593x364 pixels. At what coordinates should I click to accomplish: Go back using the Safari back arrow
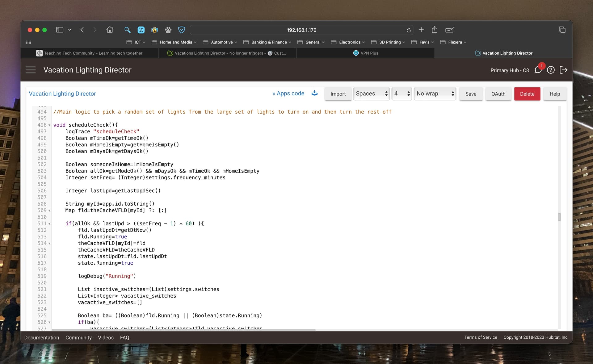(82, 30)
